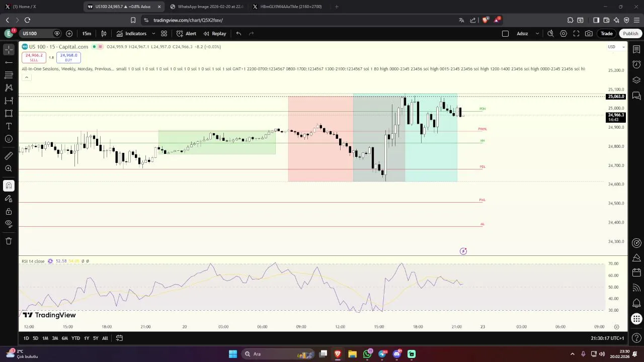644x362 pixels.
Task: Open the object tree layers icon
Action: [x=636, y=80]
